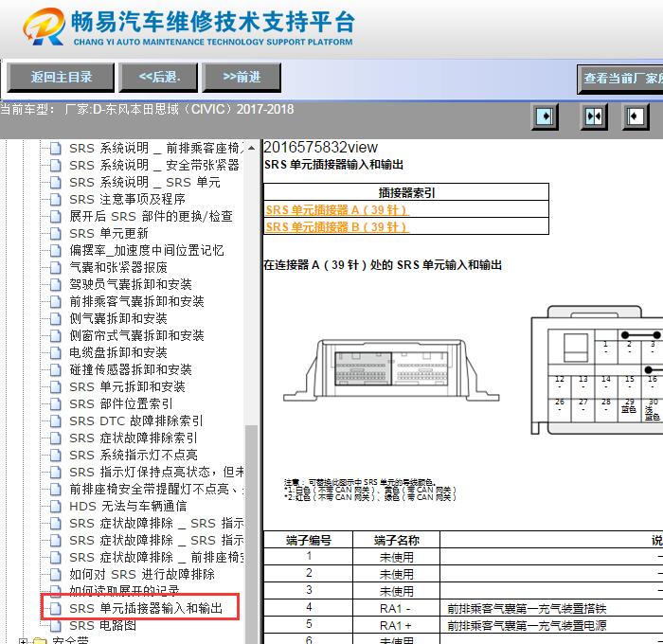Click the 插接器索引 table header

tap(406, 193)
